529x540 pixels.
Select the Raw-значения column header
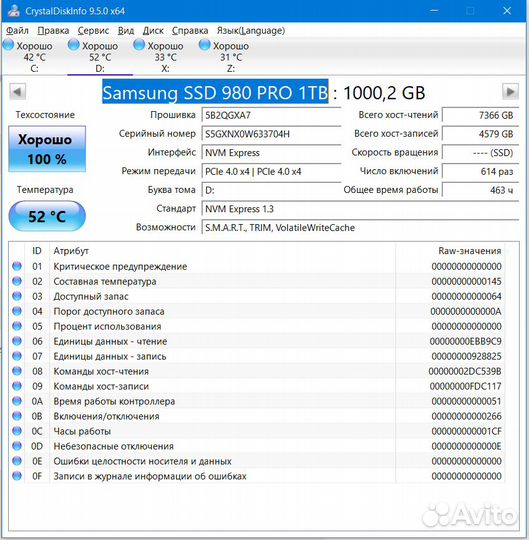(469, 251)
